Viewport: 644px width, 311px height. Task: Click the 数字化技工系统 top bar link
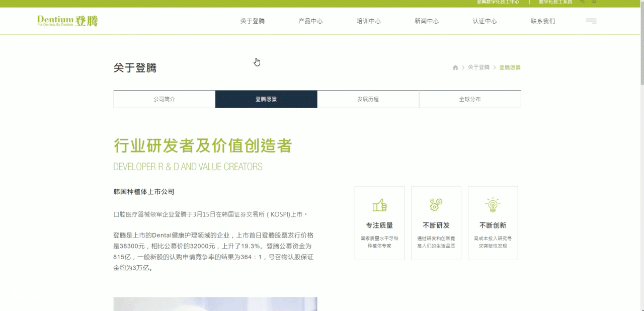click(x=555, y=2)
